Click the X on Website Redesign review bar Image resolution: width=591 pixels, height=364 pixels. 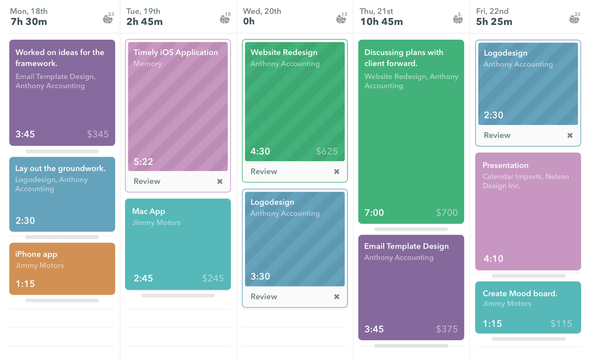tap(337, 172)
